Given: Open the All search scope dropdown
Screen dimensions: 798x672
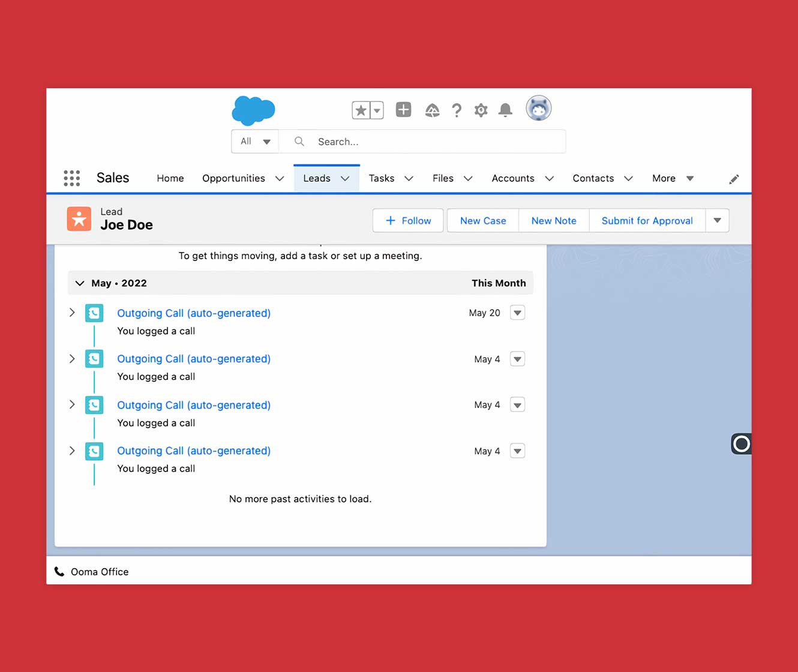Looking at the screenshot, I should click(x=255, y=142).
